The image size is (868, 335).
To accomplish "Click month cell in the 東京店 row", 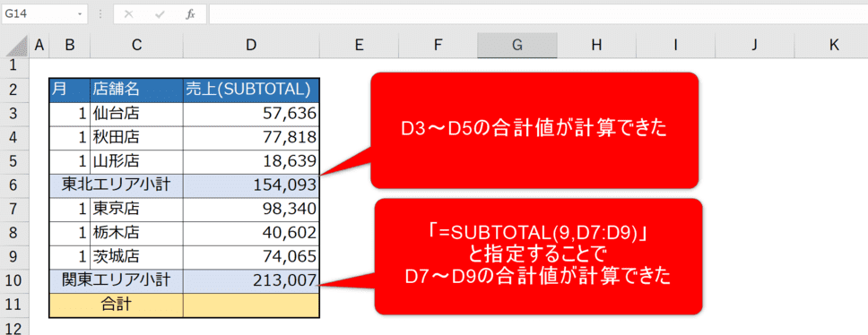I will (69, 209).
